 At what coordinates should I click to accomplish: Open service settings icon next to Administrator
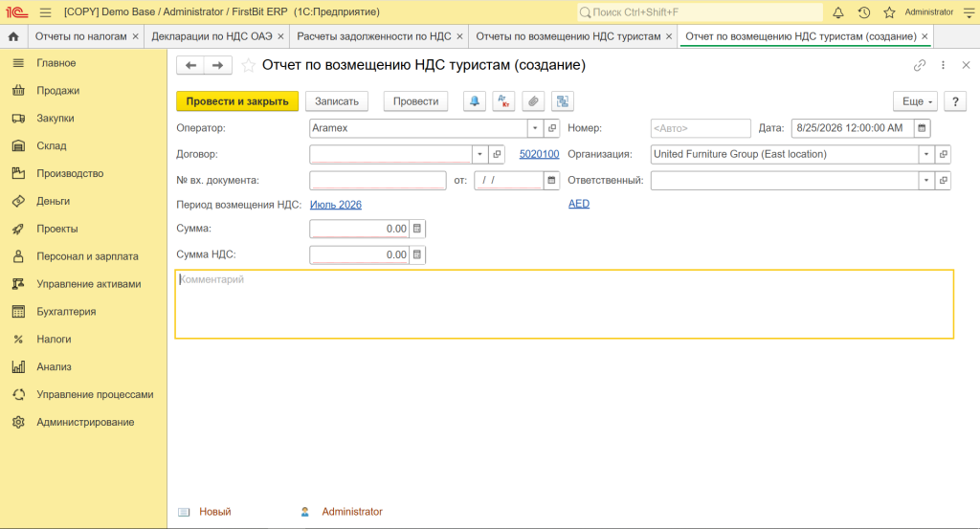coord(969,11)
